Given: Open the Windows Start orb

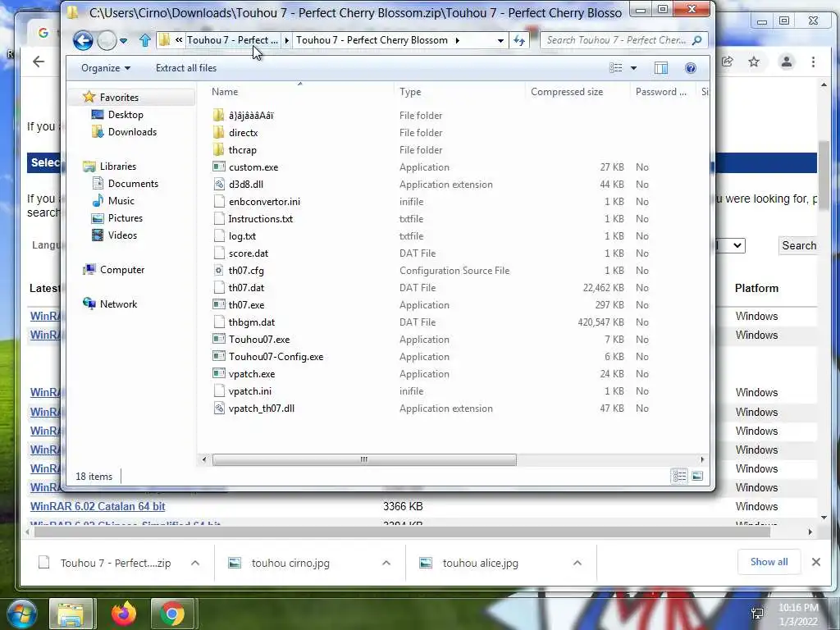Looking at the screenshot, I should click(21, 614).
